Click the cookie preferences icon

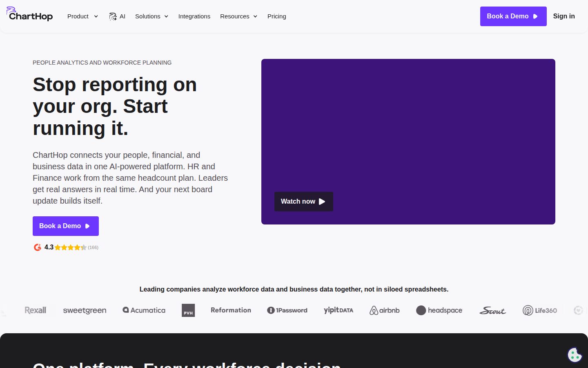575,355
